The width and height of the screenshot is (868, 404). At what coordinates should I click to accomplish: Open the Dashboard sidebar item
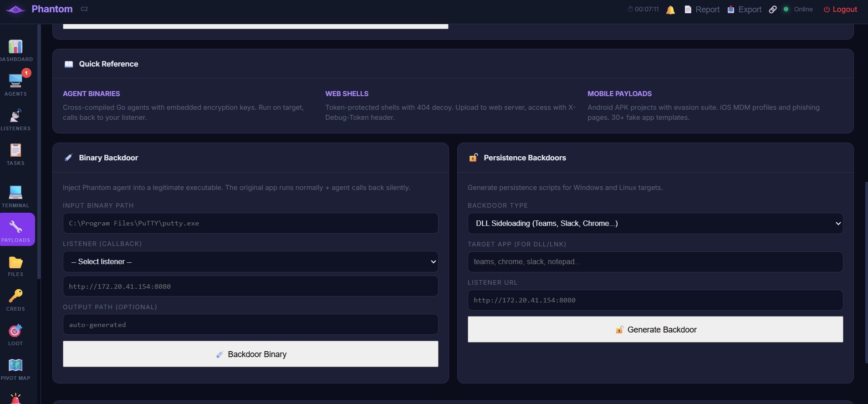[15, 51]
